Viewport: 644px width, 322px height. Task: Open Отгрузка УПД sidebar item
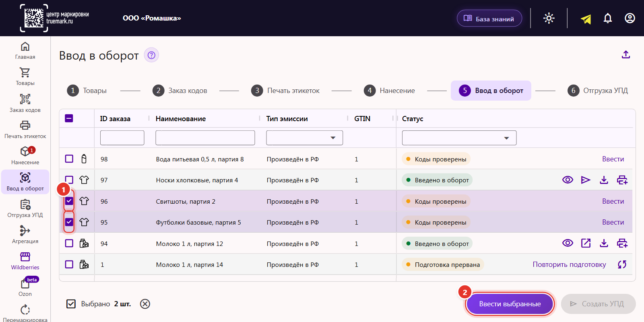pos(25,209)
